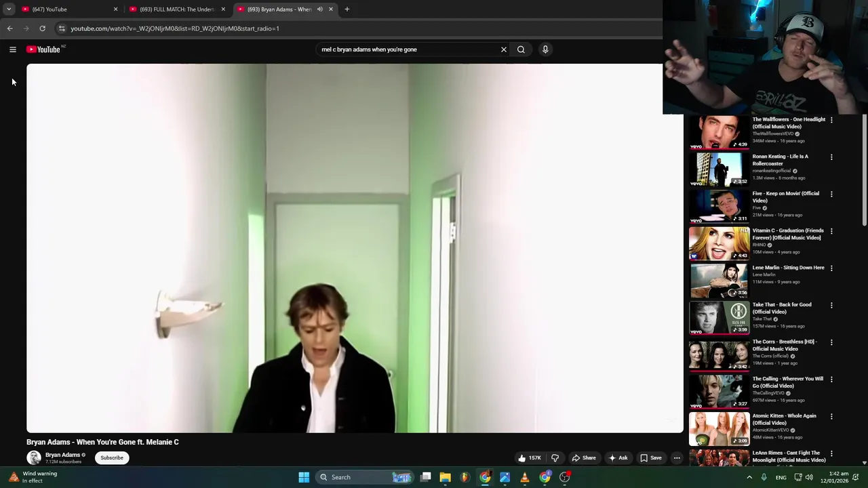Image resolution: width=868 pixels, height=488 pixels.
Task: Play The Calling Wherever You Will Go
Action: [719, 392]
